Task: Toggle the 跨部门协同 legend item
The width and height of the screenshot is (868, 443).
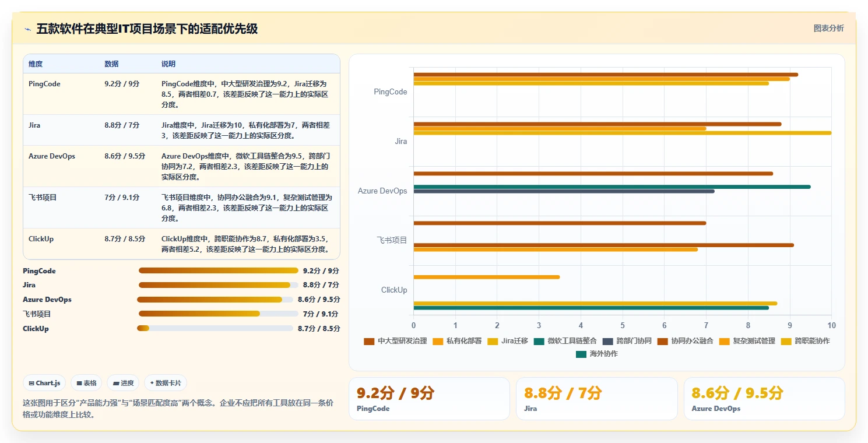Action: tap(627, 341)
